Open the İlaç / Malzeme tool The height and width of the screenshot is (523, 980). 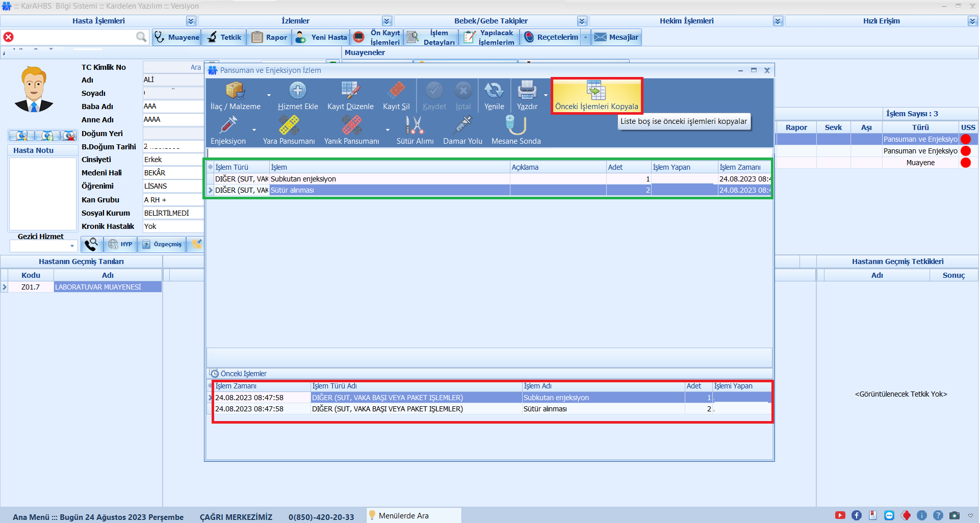[x=235, y=96]
